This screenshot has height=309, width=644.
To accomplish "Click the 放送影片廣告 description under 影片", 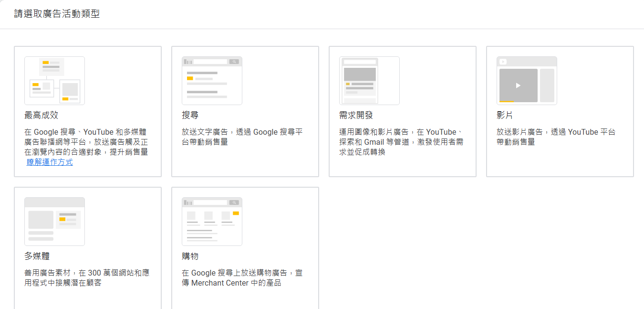I will click(556, 137).
